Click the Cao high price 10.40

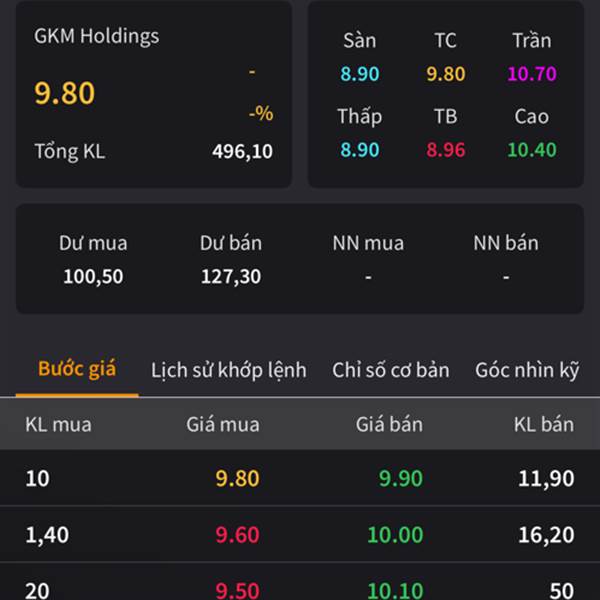coord(532,149)
